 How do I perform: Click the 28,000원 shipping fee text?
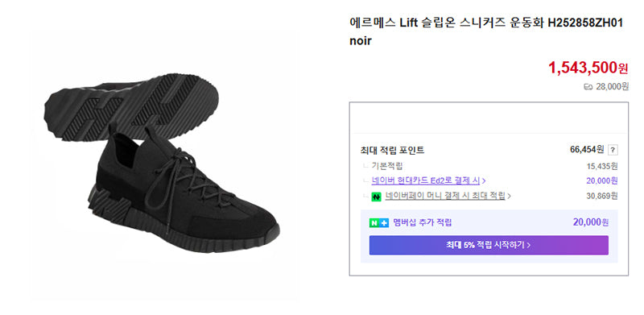point(612,86)
